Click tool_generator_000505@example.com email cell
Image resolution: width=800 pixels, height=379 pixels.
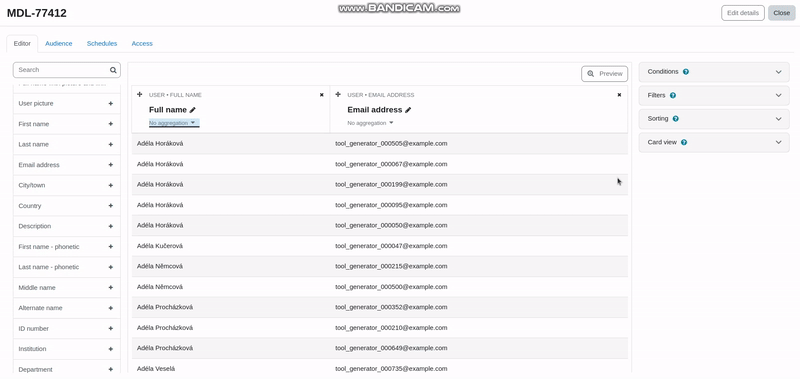(391, 144)
